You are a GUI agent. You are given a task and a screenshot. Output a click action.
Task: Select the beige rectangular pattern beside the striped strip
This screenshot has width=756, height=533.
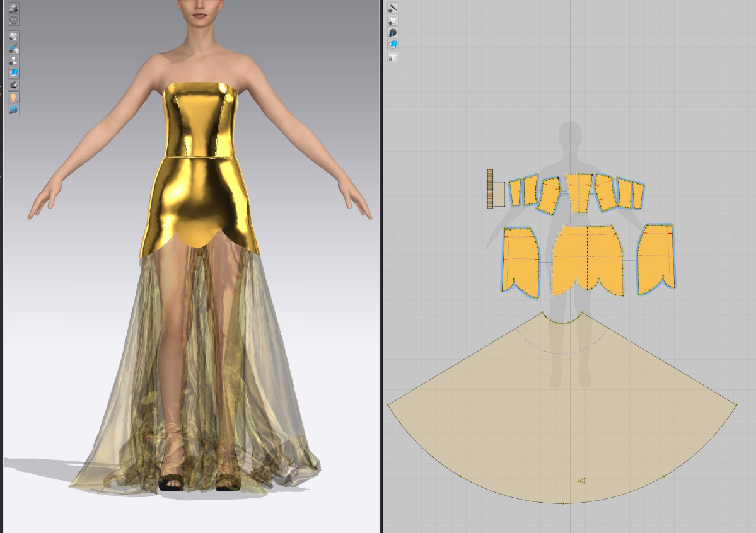(x=499, y=194)
